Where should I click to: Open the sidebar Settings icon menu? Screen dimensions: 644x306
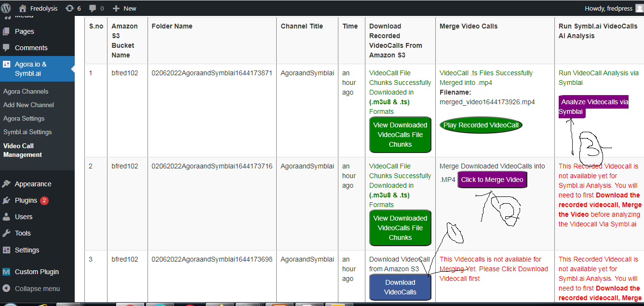[x=6, y=250]
